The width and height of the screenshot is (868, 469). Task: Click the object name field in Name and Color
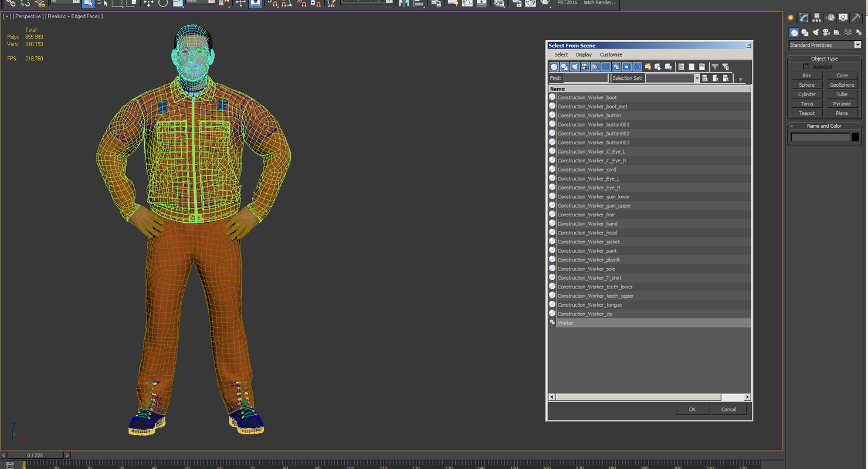point(820,137)
